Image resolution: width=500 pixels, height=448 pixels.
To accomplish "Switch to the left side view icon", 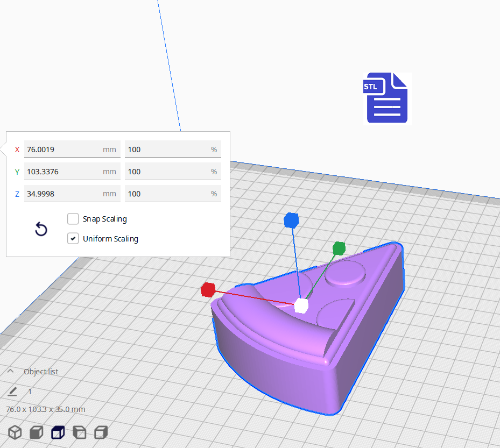I will (80, 432).
